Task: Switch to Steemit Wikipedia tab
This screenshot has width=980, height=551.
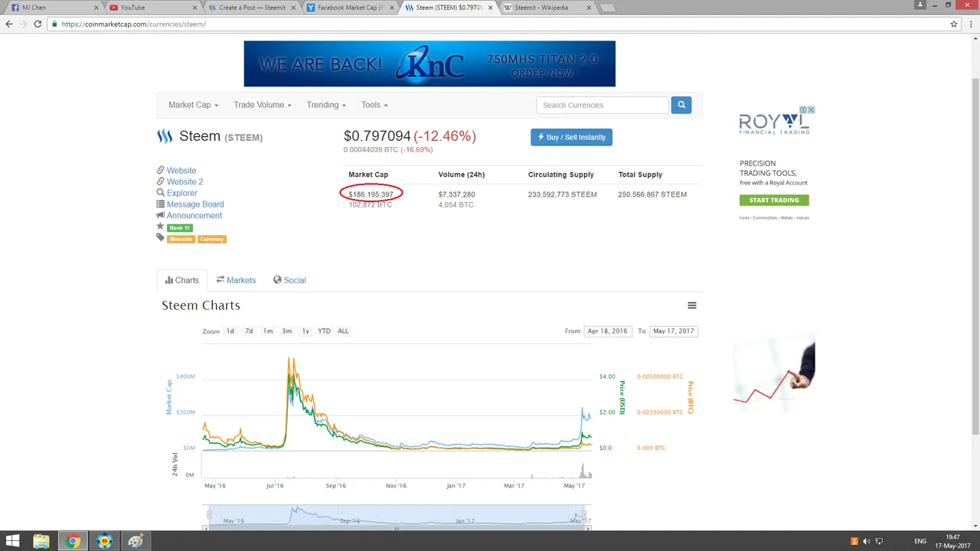Action: pos(545,8)
